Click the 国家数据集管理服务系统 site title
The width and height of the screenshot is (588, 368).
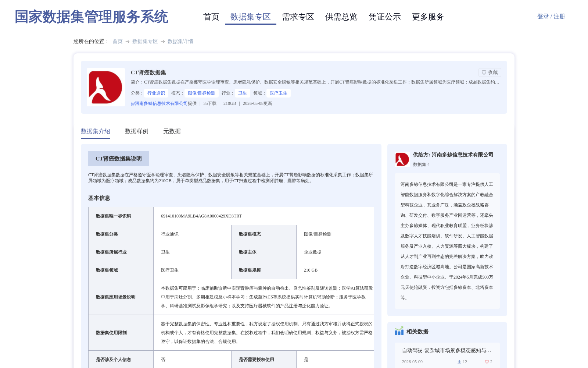pyautogui.click(x=92, y=17)
